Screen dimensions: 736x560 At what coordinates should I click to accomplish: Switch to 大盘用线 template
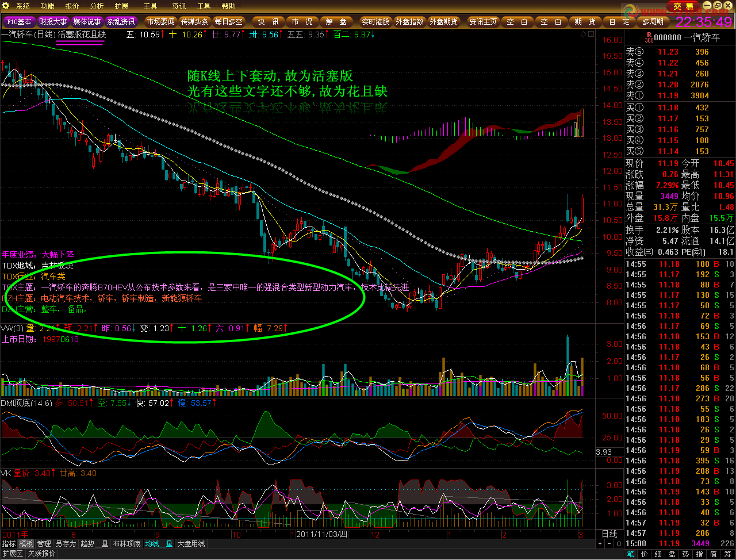[x=191, y=544]
